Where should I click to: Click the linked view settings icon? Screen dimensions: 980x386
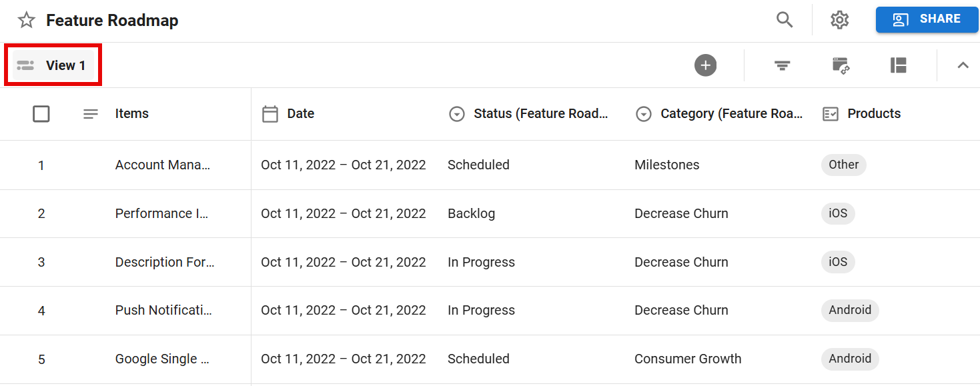(x=841, y=65)
